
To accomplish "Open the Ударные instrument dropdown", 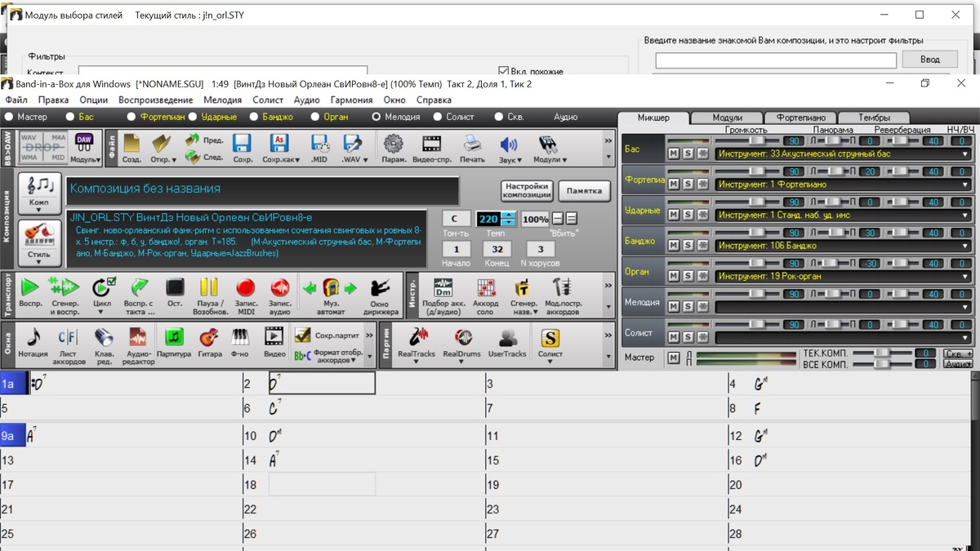I will click(x=966, y=215).
